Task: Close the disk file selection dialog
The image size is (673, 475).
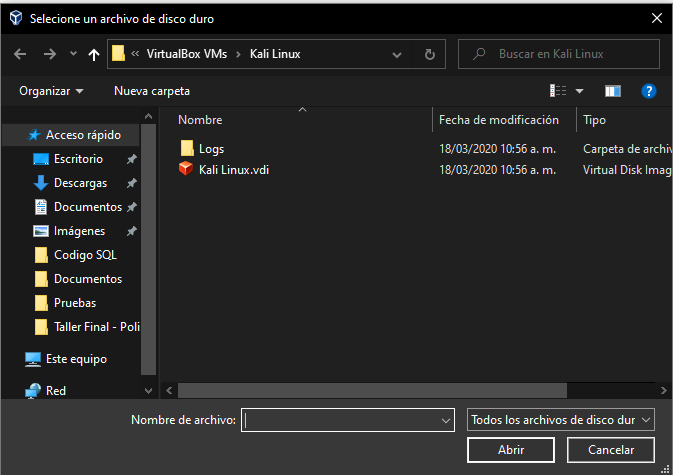Action: point(657,18)
